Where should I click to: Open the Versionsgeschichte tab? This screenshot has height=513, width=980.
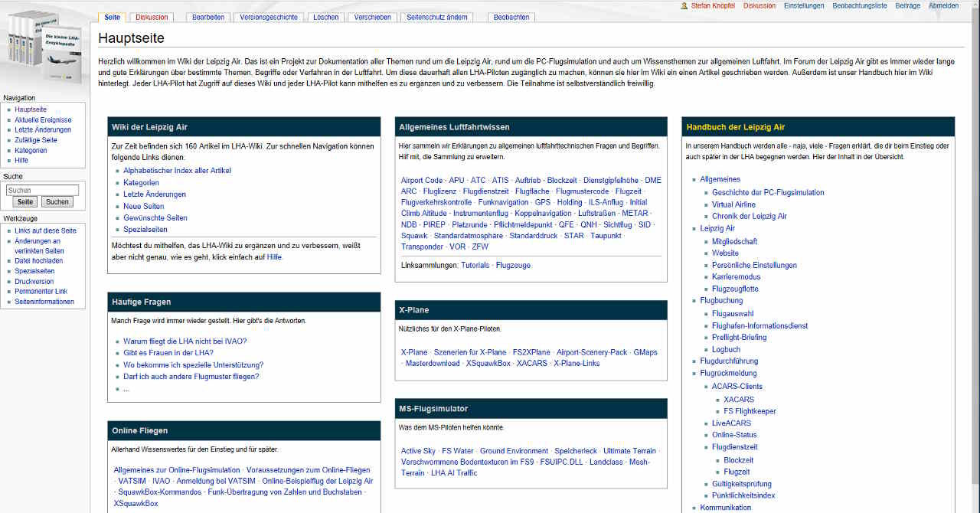coord(268,17)
